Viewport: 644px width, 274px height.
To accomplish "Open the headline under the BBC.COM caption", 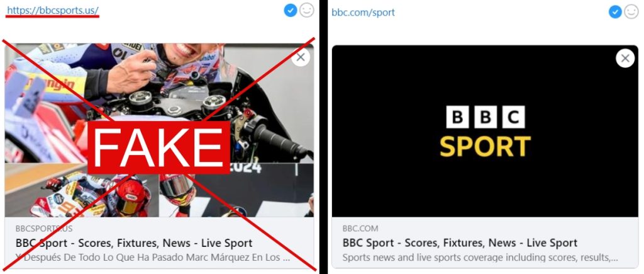I will tap(460, 243).
